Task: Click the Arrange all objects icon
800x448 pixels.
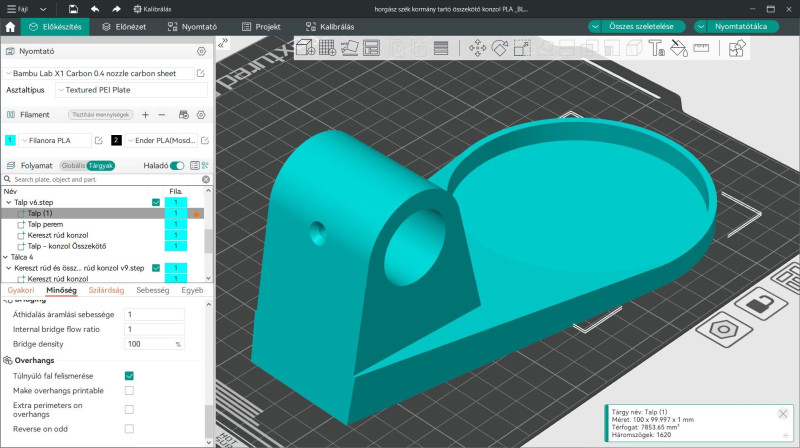Action: click(371, 48)
